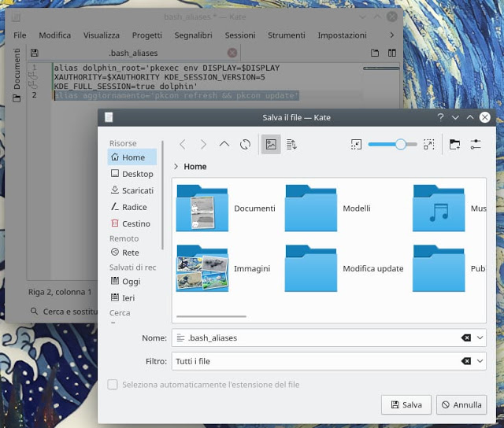The image size is (504, 428).
Task: Navigate to parent folder with up arrow
Action: (224, 145)
